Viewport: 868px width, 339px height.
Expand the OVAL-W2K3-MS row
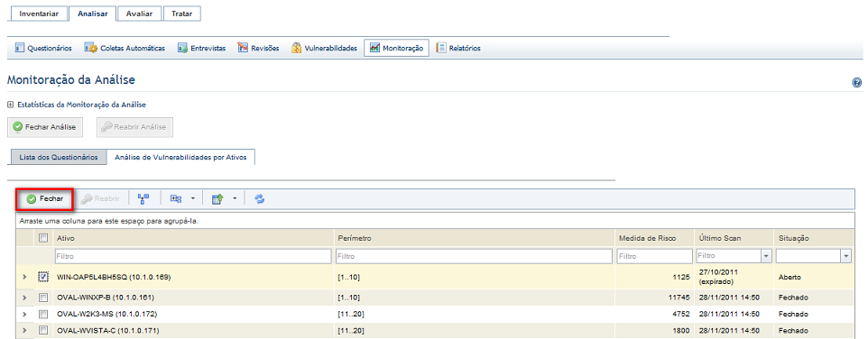(24, 314)
